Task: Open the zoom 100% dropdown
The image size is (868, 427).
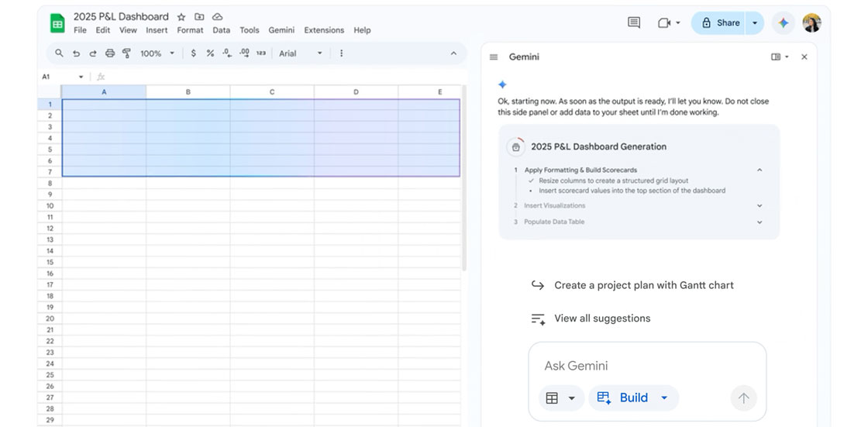Action: [x=171, y=53]
